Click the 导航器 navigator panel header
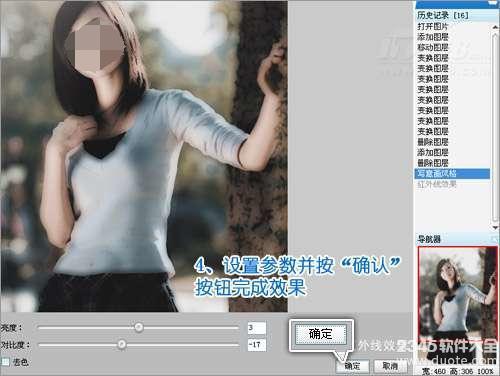 pyautogui.click(x=457, y=239)
